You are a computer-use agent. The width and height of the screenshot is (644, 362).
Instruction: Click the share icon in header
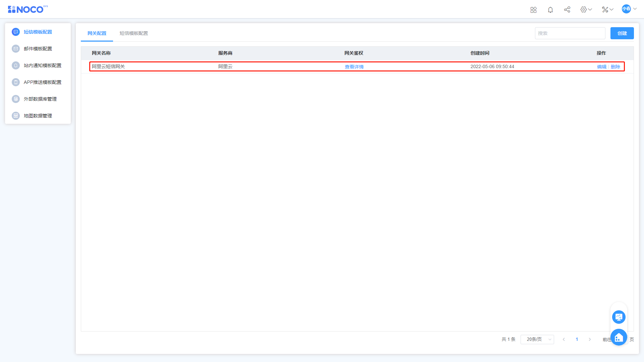pos(567,9)
